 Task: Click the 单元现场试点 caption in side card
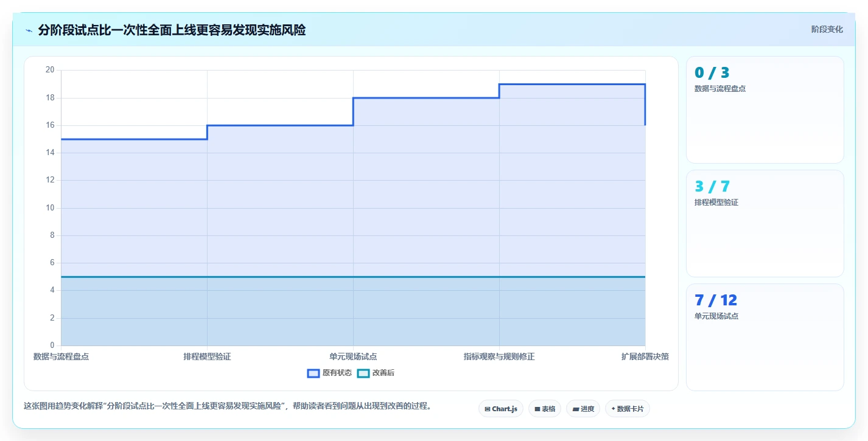pyautogui.click(x=716, y=316)
